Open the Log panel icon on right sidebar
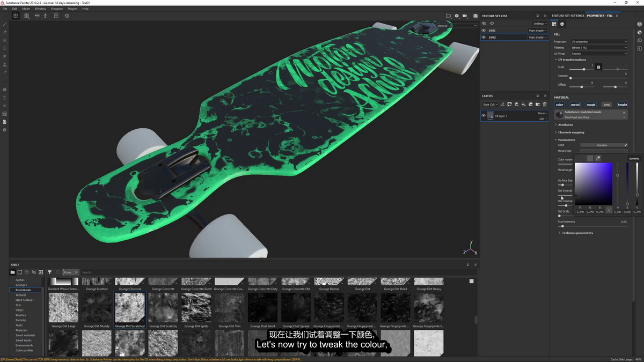The width and height of the screenshot is (644, 362). pyautogui.click(x=640, y=49)
